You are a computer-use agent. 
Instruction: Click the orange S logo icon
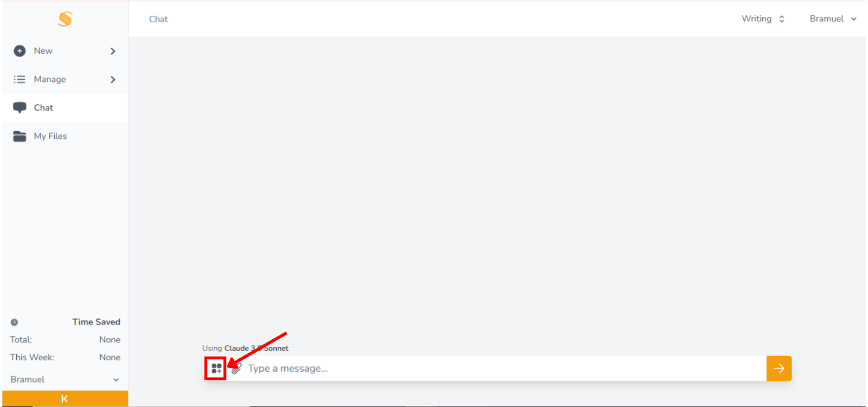point(65,19)
